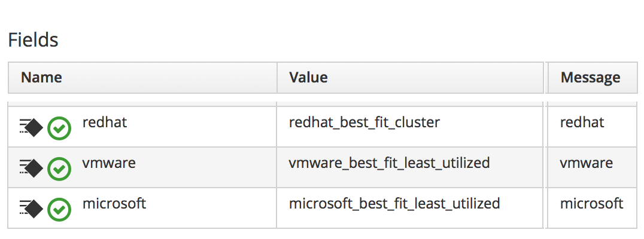Click the redhat_best_fit_cluster value cell
Image resolution: width=644 pixels, height=239 pixels.
(x=364, y=122)
